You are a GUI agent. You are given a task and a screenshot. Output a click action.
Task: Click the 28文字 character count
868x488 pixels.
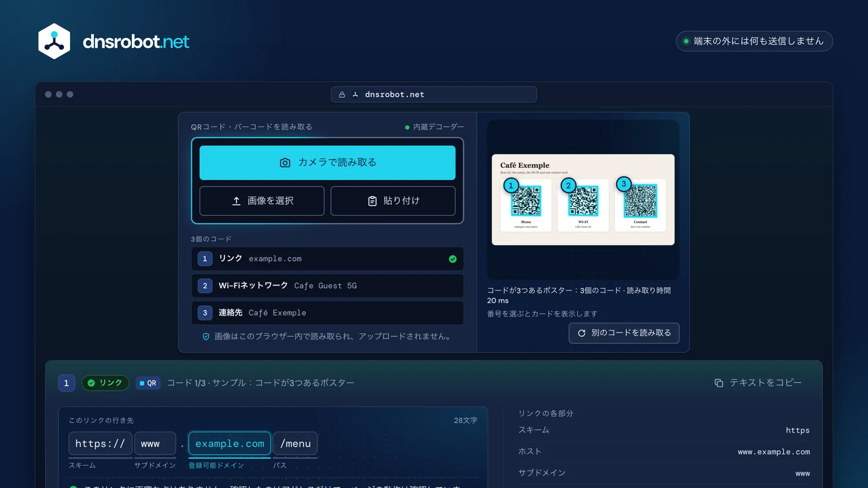465,420
